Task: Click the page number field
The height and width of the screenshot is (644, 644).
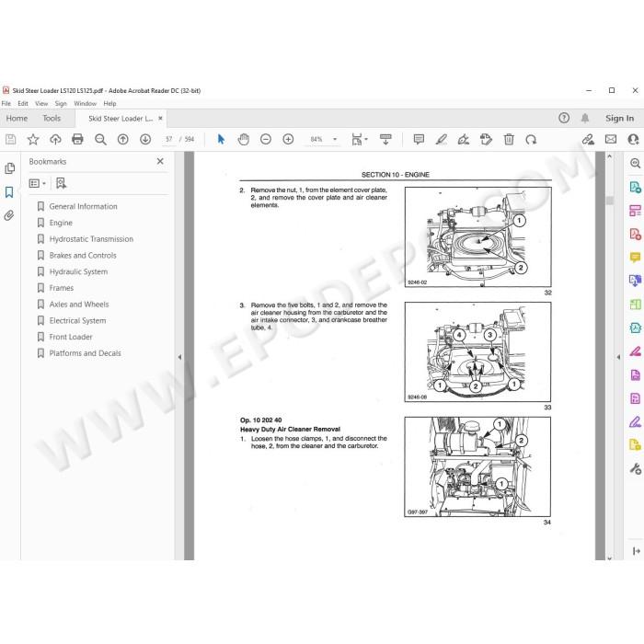Action: (x=168, y=140)
